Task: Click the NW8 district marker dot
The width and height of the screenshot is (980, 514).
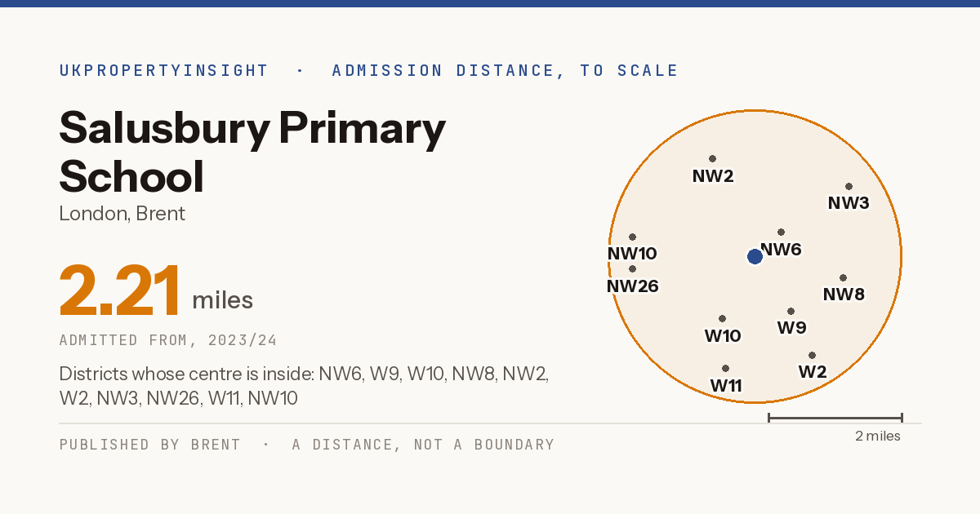Action: click(843, 277)
